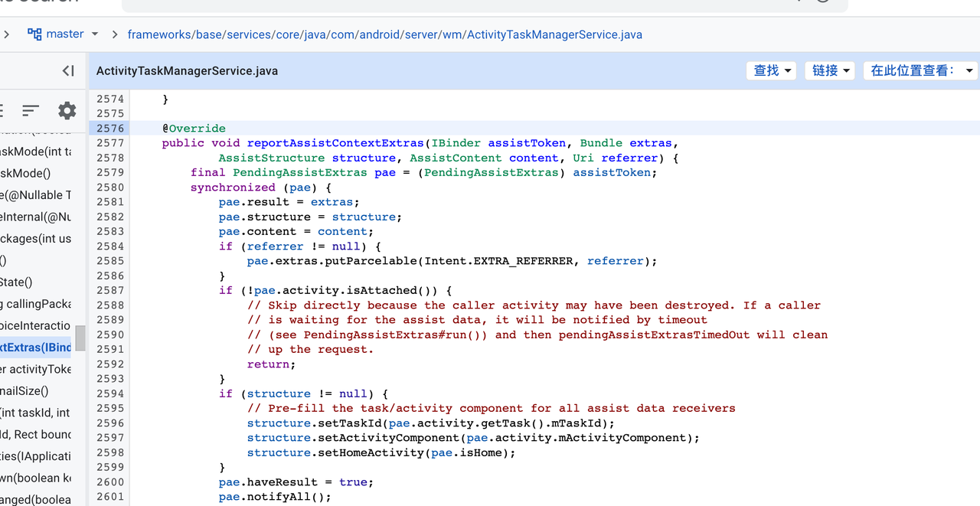The height and width of the screenshot is (506, 980).
Task: Collapse the panel using the left-chevron collapse icon
Action: 67,70
